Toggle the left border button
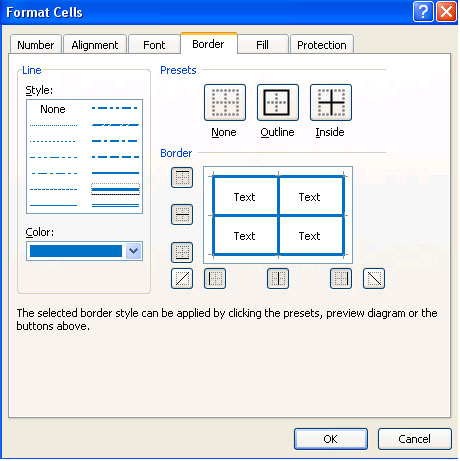 click(x=215, y=278)
